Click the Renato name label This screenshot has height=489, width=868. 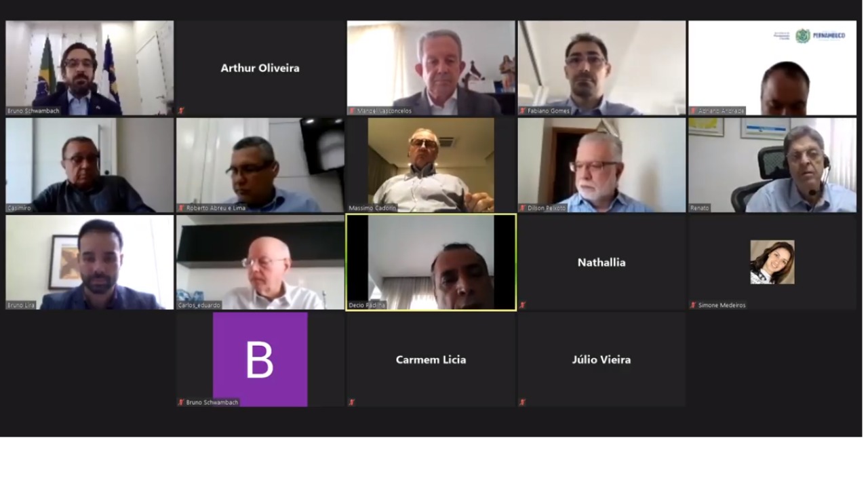coord(700,208)
